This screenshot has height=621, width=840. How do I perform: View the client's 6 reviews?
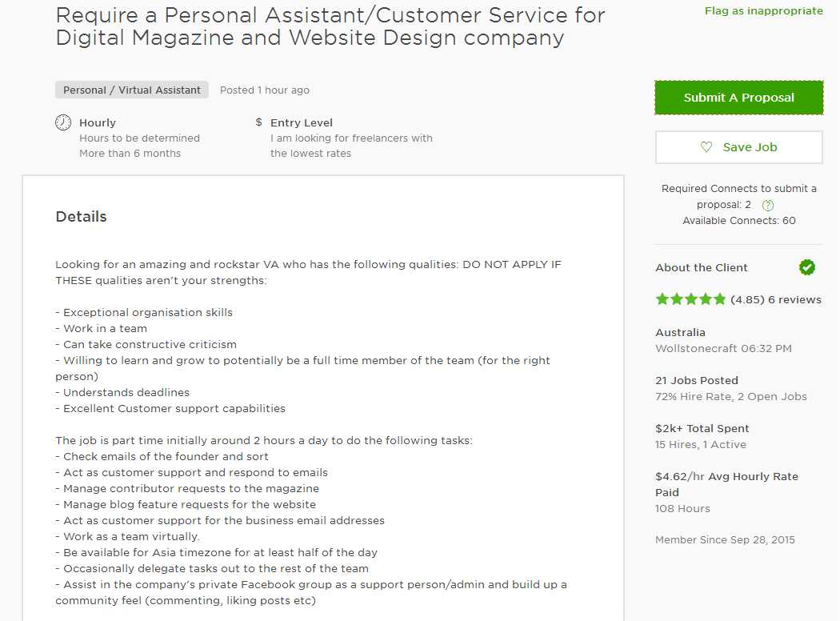[x=794, y=299]
